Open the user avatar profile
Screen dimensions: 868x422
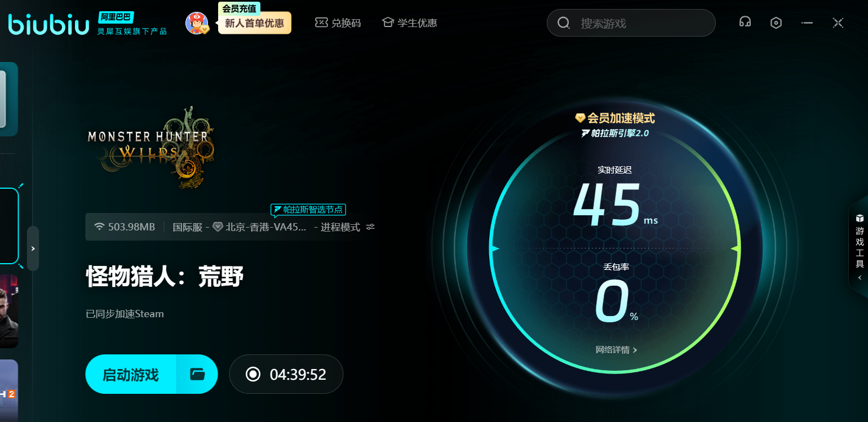(196, 23)
